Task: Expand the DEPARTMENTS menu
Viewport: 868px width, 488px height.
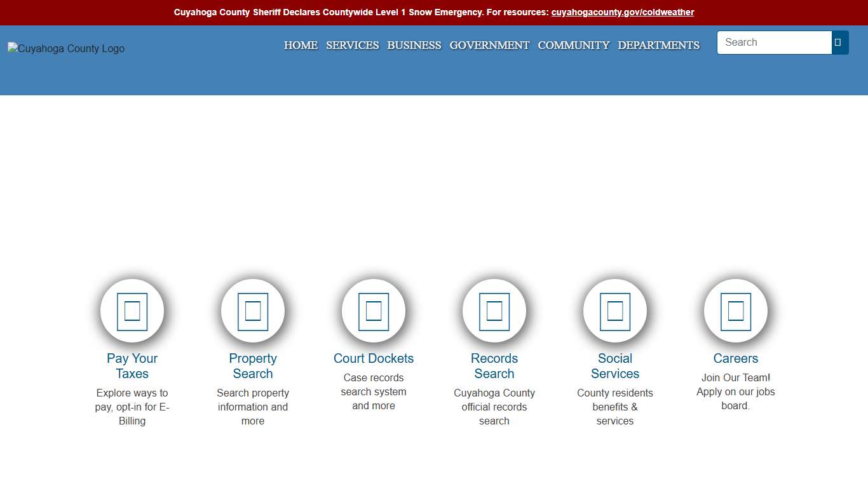Action: [658, 45]
